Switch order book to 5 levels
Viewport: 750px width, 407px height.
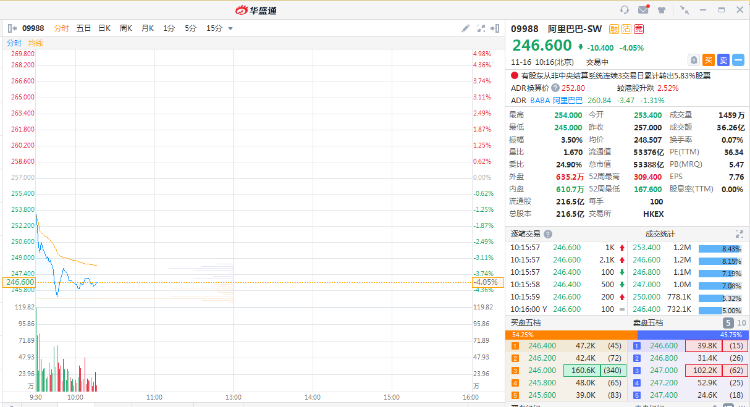728,323
